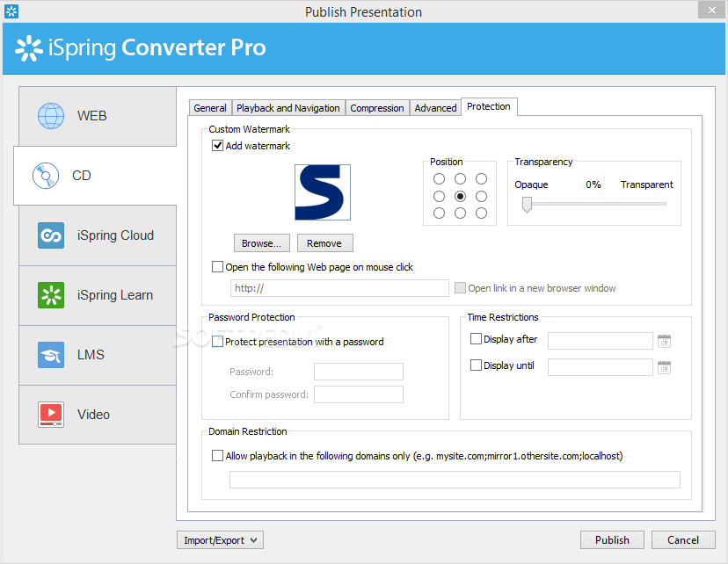Choose the iSpring Learn green icon
728x564 pixels.
click(x=51, y=295)
